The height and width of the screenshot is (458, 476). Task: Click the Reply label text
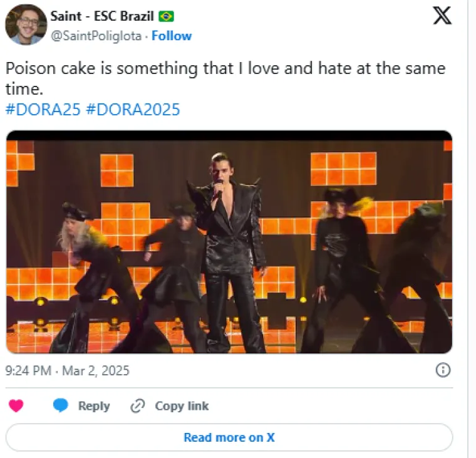tap(94, 406)
